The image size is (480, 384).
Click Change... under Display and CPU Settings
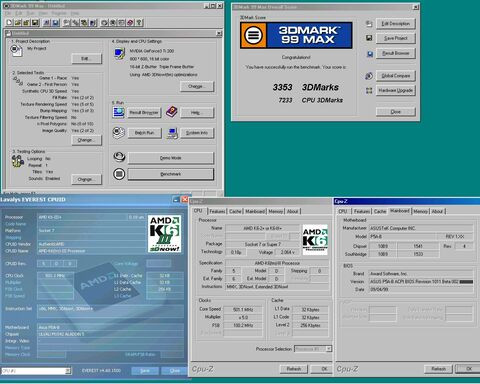pos(197,86)
